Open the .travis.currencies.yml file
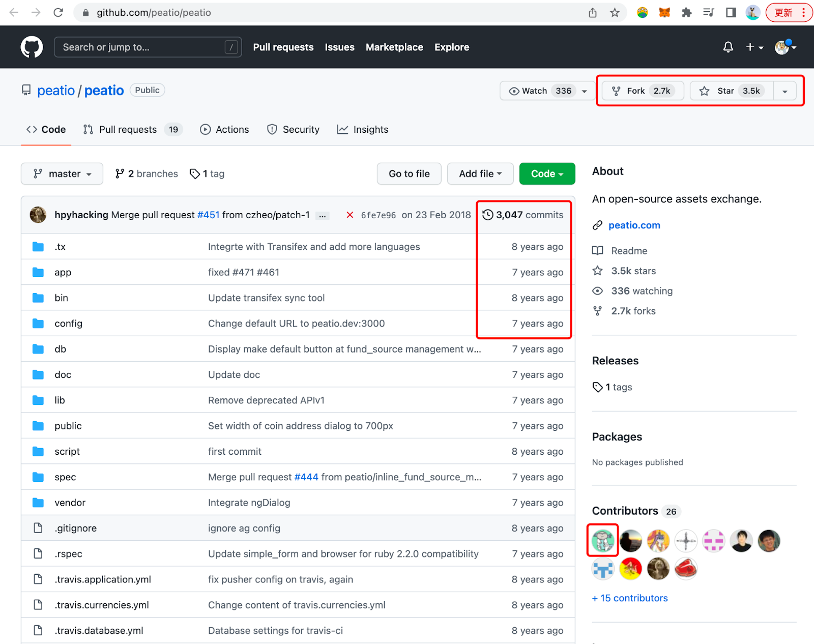Viewport: 814px width, 644px height. [102, 605]
